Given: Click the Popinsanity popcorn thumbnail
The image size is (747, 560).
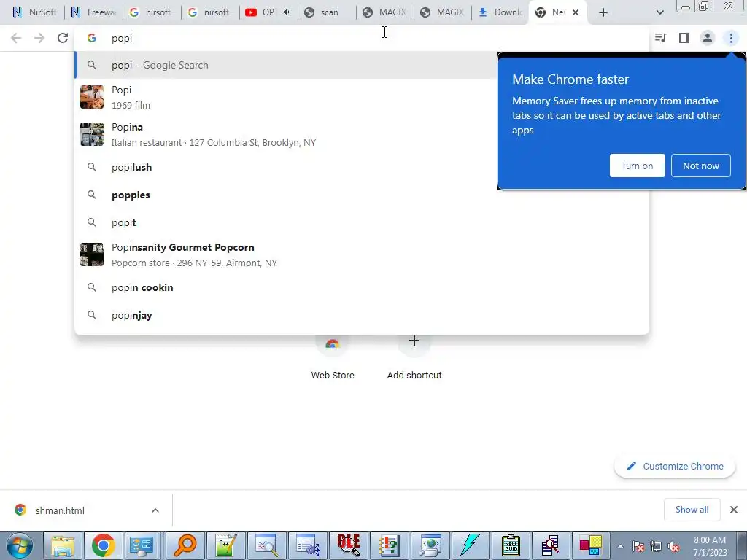Looking at the screenshot, I should point(91,254).
